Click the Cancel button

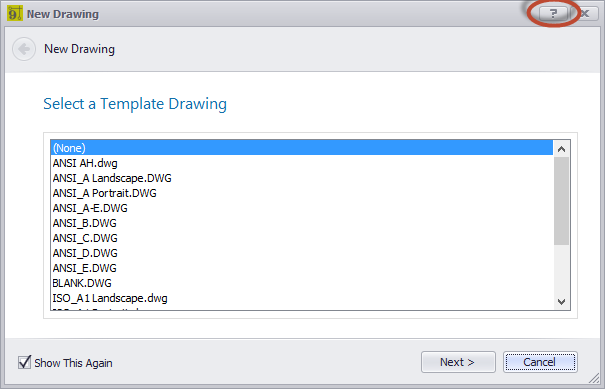(x=540, y=362)
